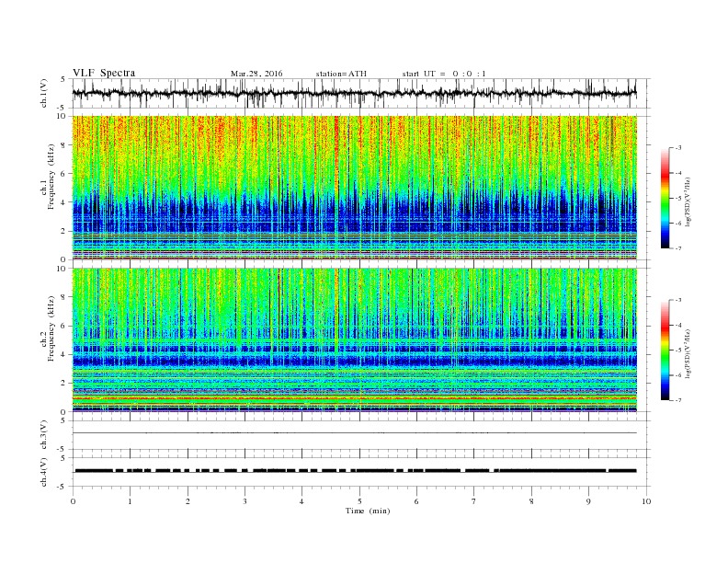Click the '5' tick on the Time axis

[359, 501]
